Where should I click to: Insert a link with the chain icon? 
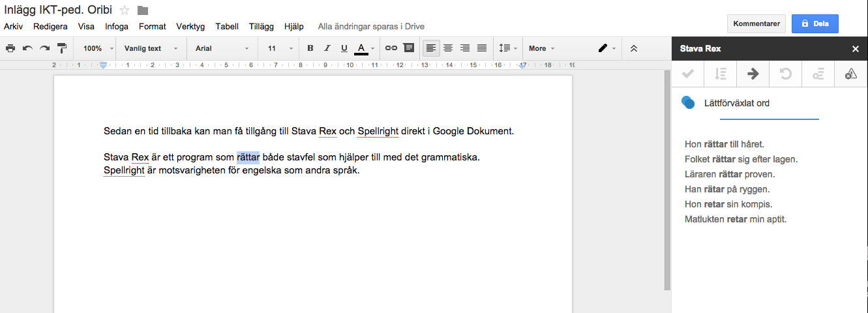[x=391, y=48]
